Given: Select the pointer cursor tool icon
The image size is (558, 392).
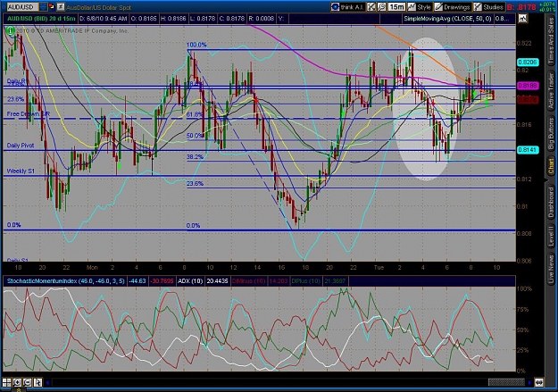Looking at the screenshot, I should (x=37, y=383).
